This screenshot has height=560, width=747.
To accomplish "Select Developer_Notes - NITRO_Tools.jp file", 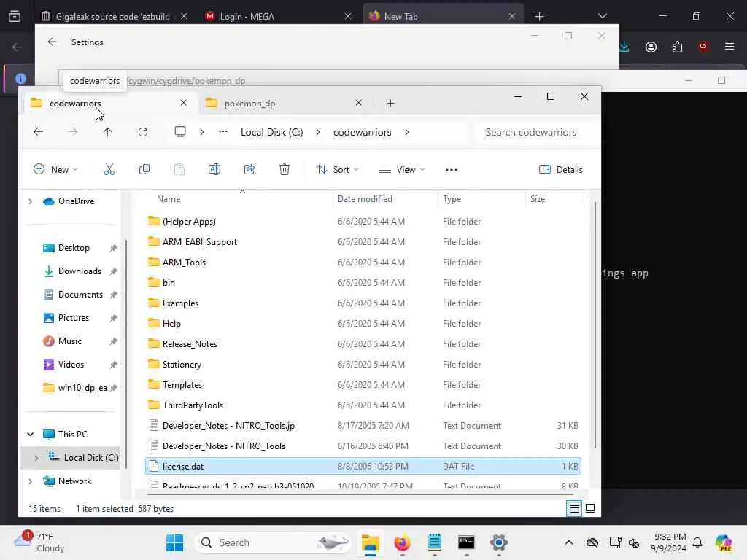I will [x=228, y=426].
